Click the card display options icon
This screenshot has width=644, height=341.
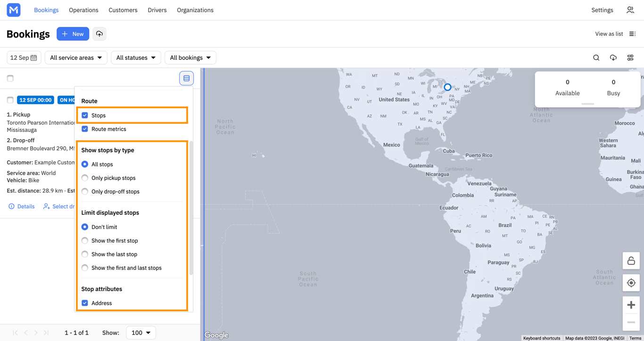(187, 78)
